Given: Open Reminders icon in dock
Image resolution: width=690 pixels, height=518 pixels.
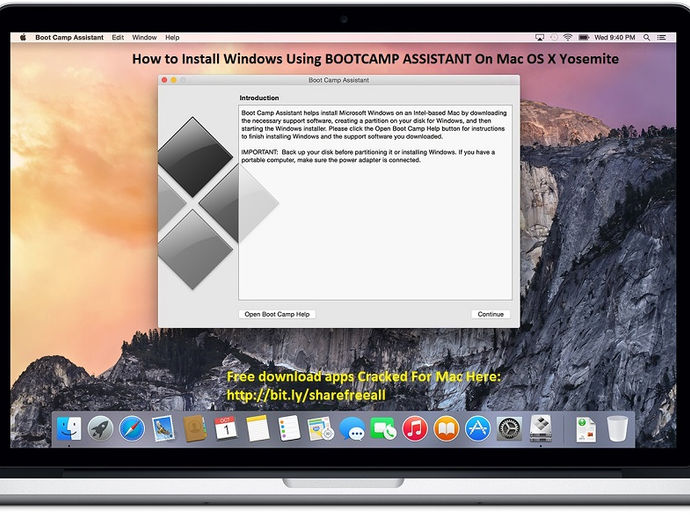Looking at the screenshot, I should click(289, 428).
